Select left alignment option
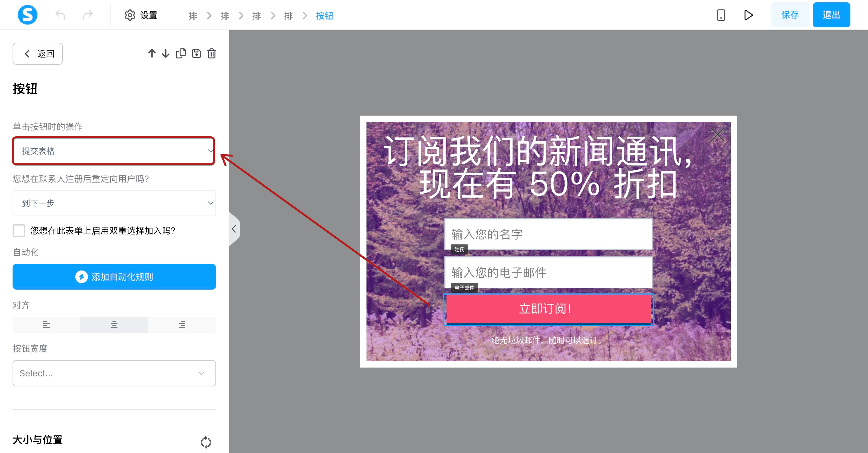868x453 pixels. click(x=46, y=325)
